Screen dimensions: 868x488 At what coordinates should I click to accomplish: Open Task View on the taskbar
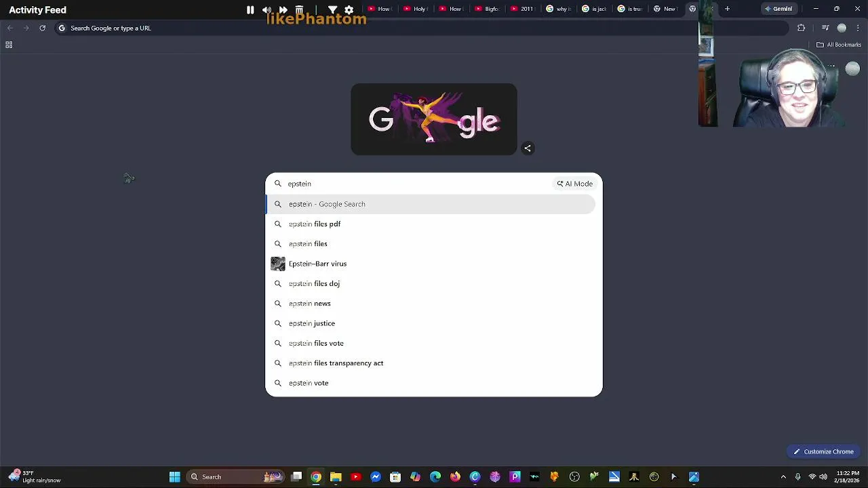click(x=296, y=477)
